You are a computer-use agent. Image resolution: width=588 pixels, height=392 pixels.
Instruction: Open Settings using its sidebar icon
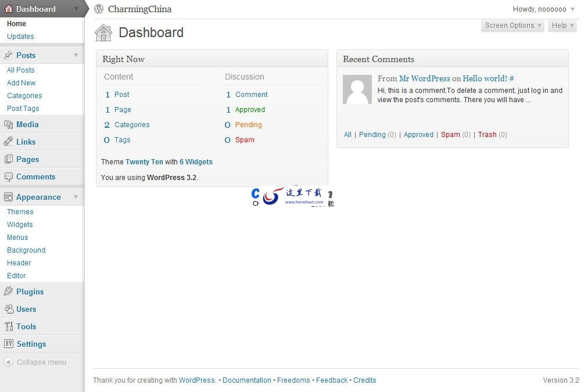pyautogui.click(x=8, y=344)
